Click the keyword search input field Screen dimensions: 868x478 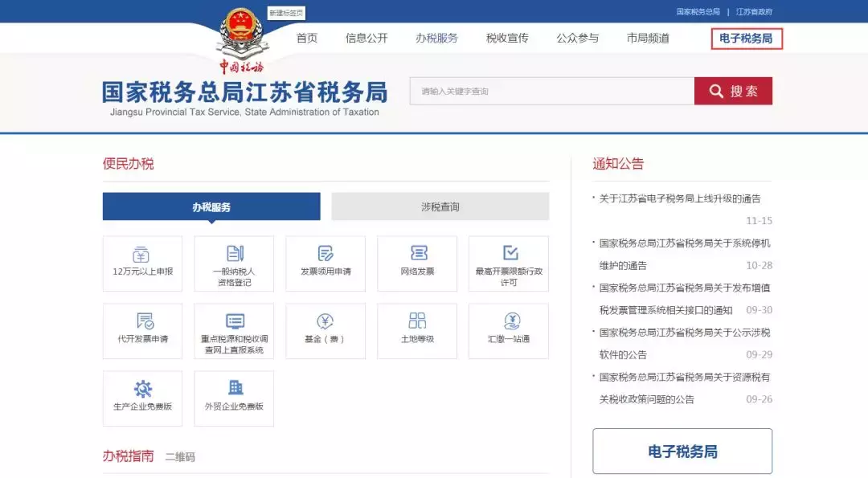[x=552, y=92]
